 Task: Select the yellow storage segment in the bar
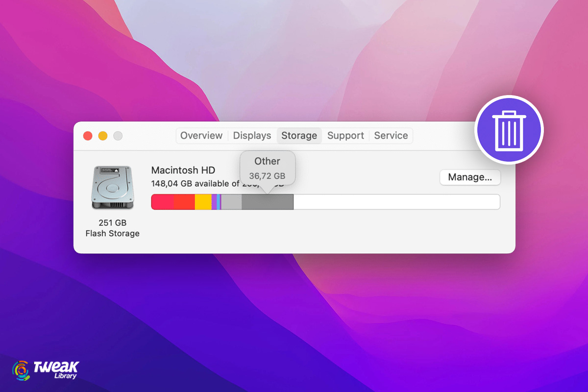(203, 201)
